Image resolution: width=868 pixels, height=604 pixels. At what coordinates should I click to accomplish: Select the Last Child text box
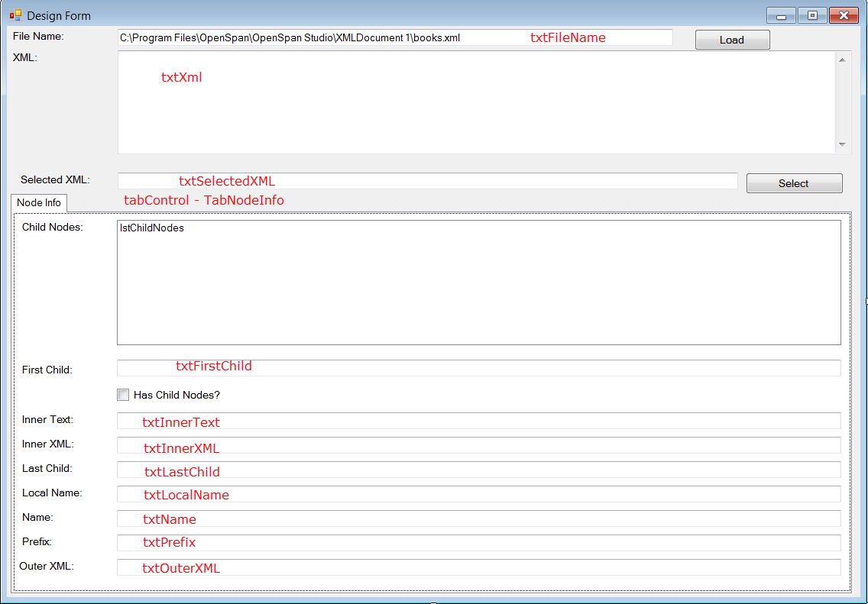point(478,470)
